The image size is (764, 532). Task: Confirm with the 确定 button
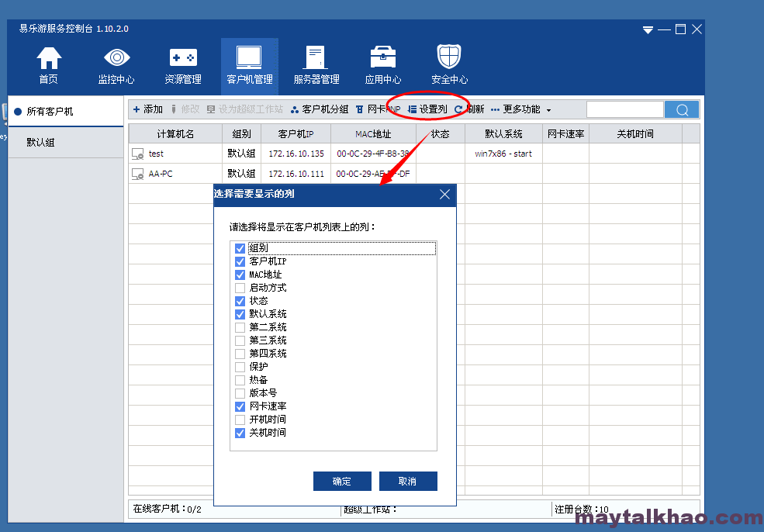[x=342, y=482]
